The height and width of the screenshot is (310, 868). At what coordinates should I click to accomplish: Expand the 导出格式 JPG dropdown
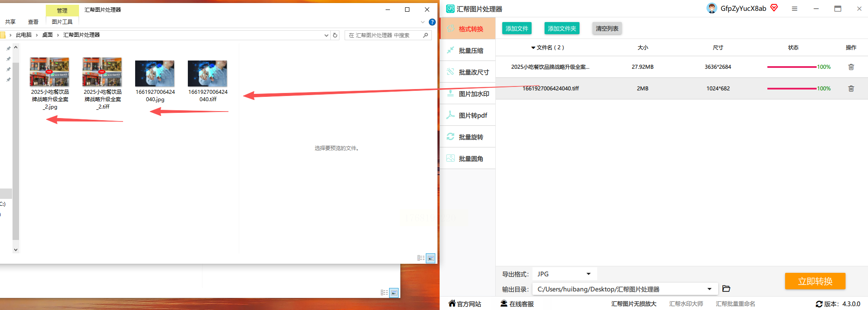588,274
